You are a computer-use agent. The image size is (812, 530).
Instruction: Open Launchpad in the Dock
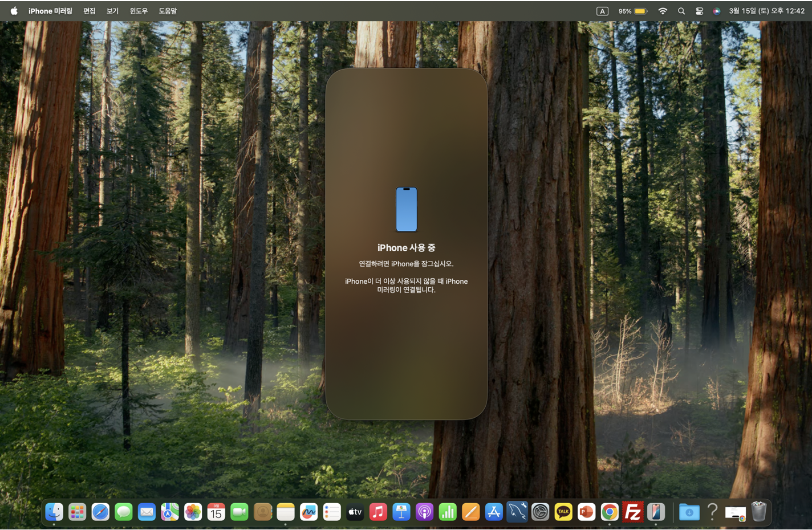point(77,512)
